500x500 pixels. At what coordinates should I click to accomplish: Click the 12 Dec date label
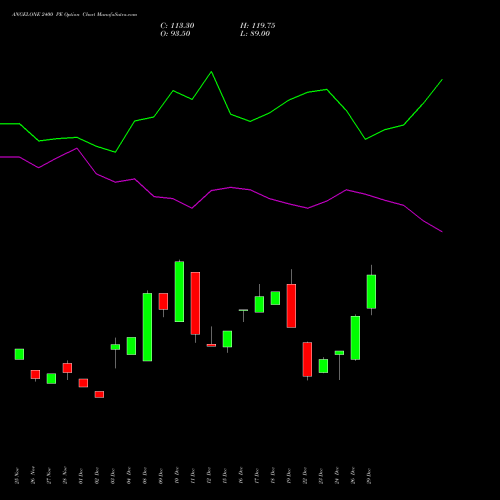209,476
